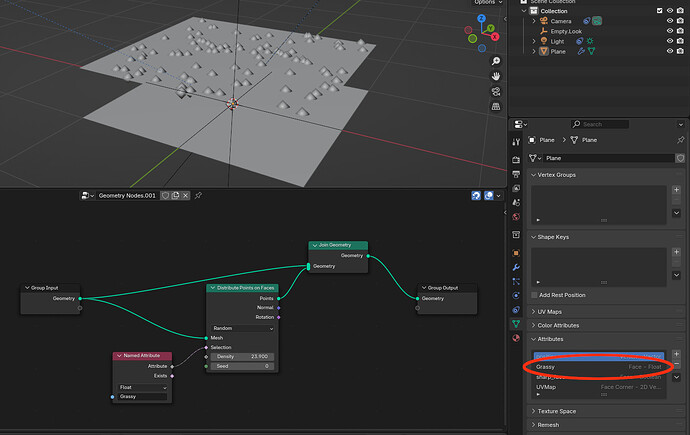The width and height of the screenshot is (690, 435).
Task: Disable Collection render camera icon
Action: 680,11
